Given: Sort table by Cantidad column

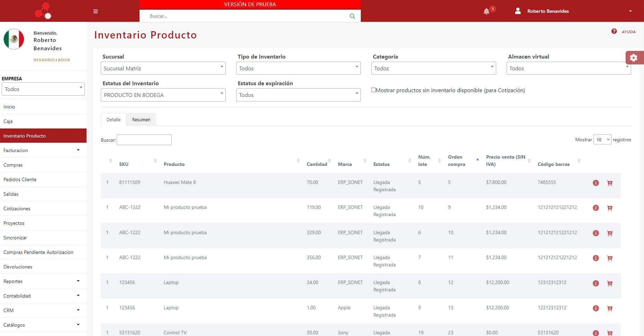Looking at the screenshot, I should tap(317, 164).
